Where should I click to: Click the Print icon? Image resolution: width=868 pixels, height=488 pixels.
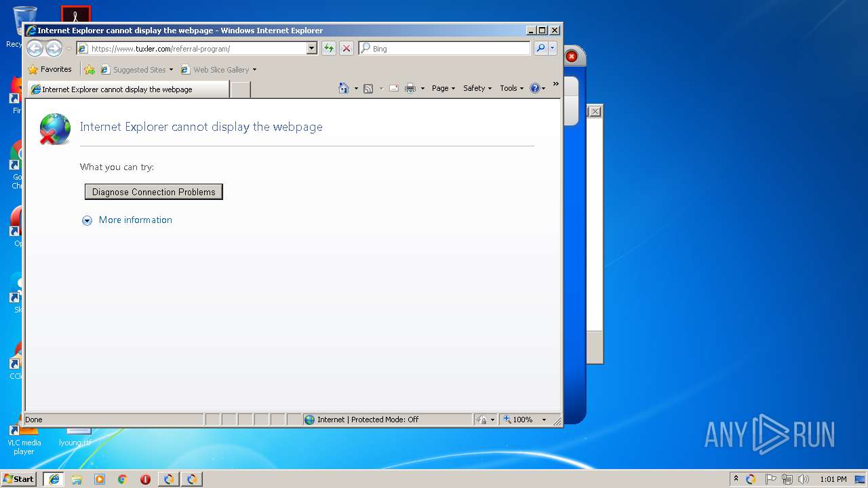[410, 88]
